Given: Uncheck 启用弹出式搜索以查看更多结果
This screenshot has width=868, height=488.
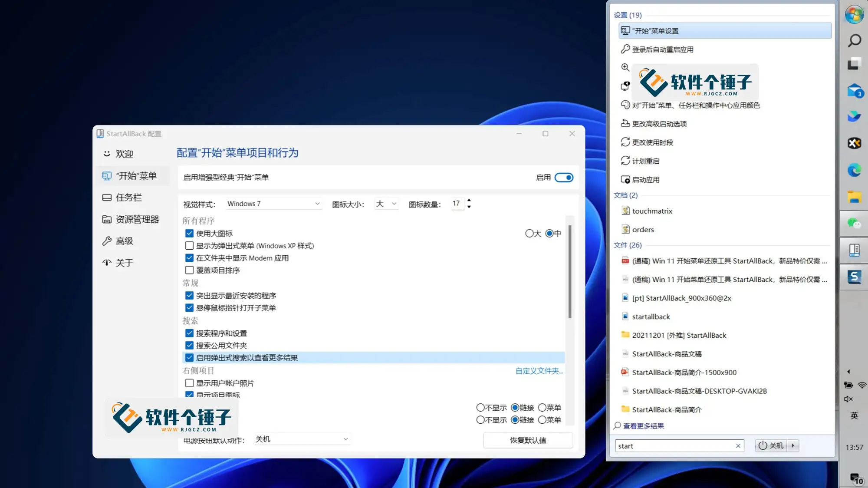Looking at the screenshot, I should tap(189, 358).
